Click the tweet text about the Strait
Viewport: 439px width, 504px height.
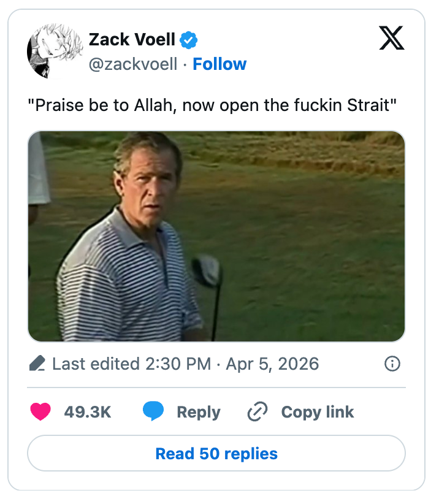[213, 105]
